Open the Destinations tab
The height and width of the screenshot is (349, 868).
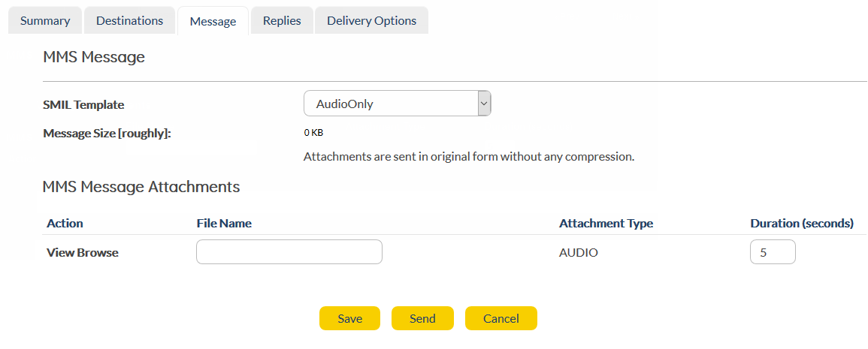[129, 21]
